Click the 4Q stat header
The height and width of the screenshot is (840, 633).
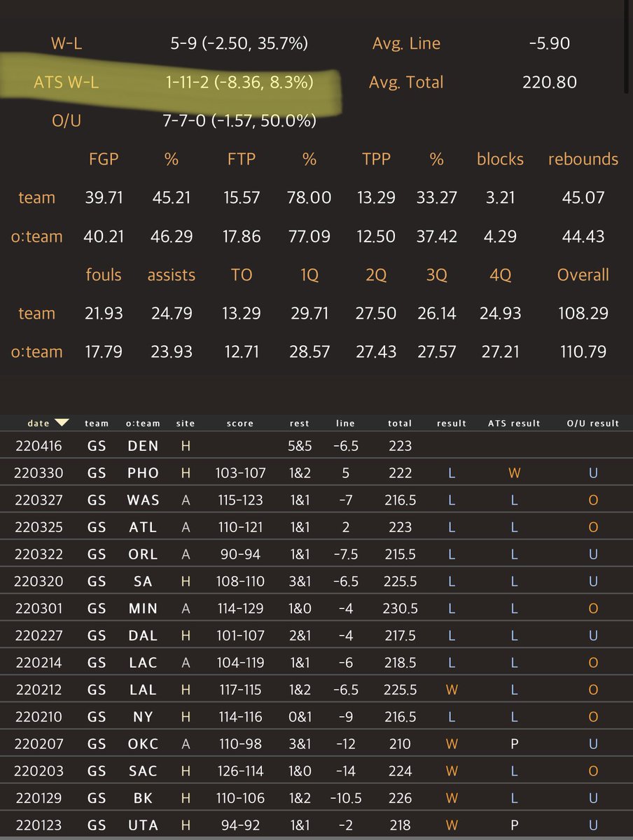coord(500,275)
